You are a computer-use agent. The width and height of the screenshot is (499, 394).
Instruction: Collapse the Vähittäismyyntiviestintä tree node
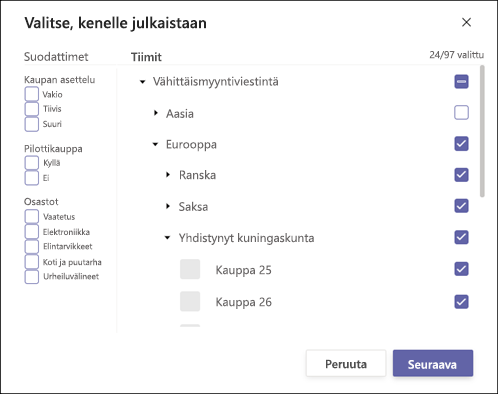pyautogui.click(x=142, y=82)
